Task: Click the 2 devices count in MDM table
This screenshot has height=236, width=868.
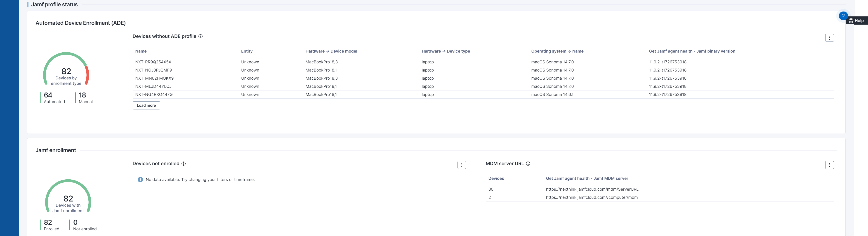Action: click(490, 197)
